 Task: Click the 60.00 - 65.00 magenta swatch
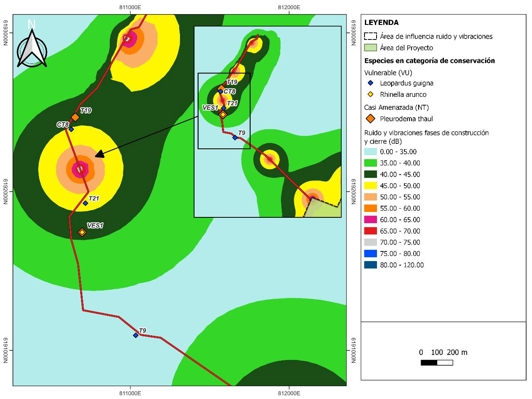click(370, 220)
